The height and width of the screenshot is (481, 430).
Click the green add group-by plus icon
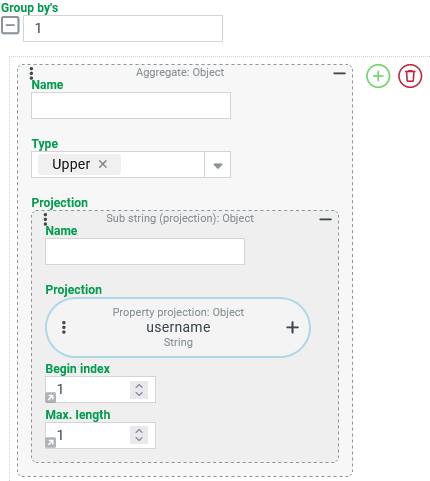(378, 76)
